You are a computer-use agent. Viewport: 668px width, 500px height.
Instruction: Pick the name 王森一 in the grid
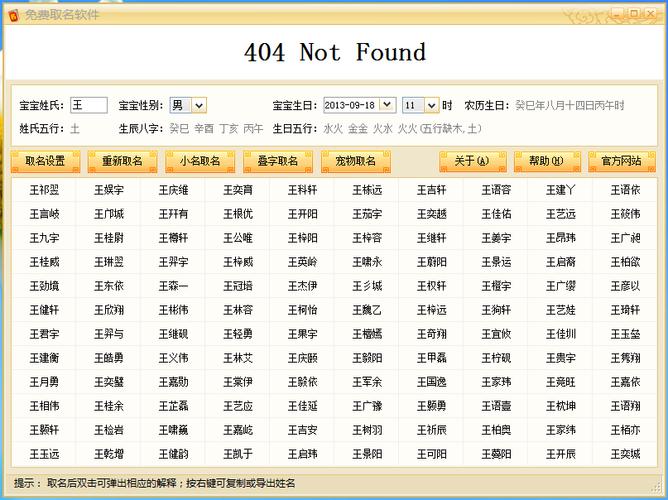[173, 286]
